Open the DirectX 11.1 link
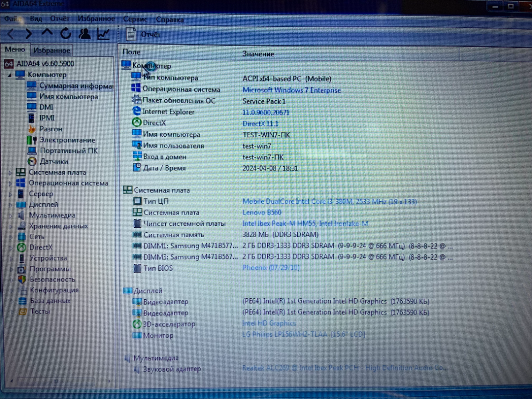Screen dimensions: 532x399 click(260, 123)
